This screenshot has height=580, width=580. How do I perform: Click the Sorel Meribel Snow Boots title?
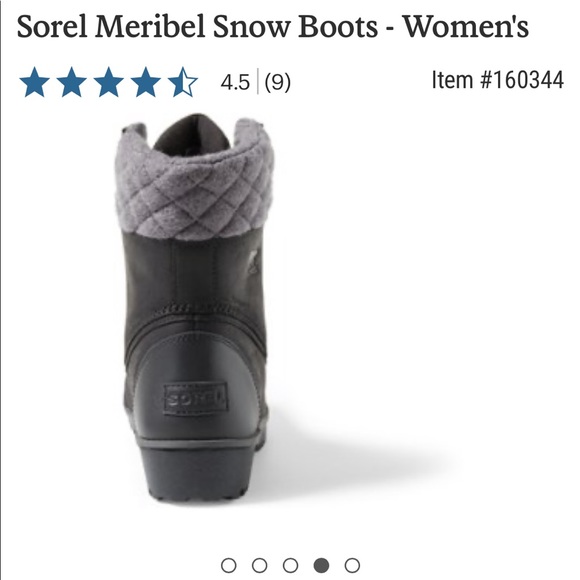pyautogui.click(x=273, y=26)
